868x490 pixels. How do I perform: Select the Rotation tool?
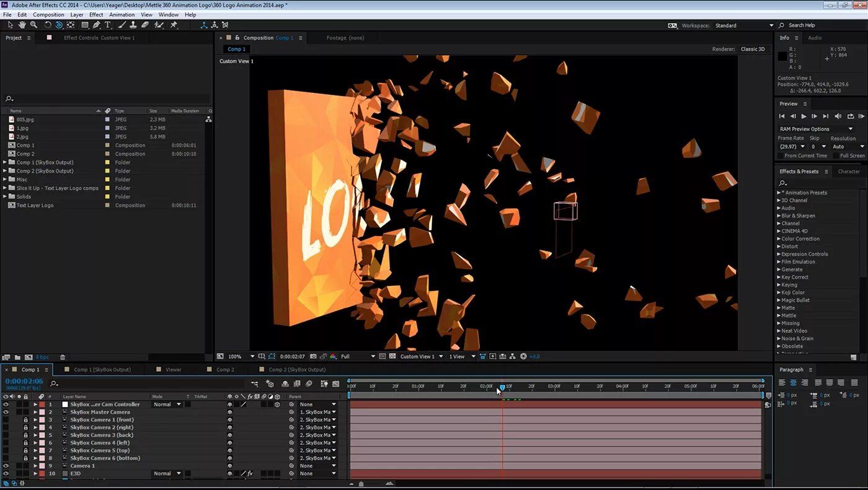[x=48, y=25]
